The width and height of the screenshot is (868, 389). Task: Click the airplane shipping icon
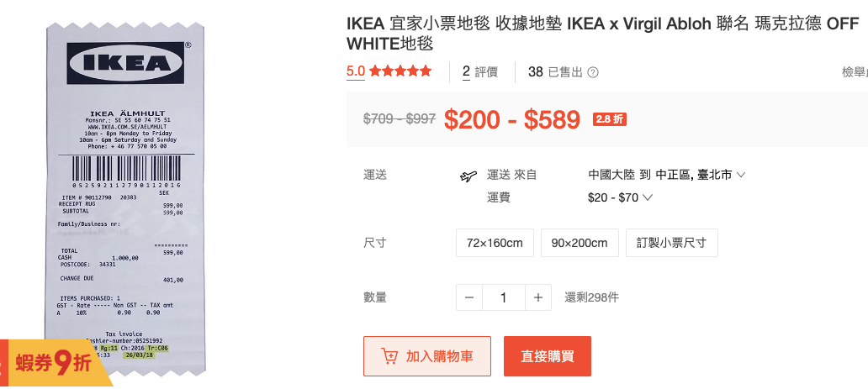(x=468, y=176)
